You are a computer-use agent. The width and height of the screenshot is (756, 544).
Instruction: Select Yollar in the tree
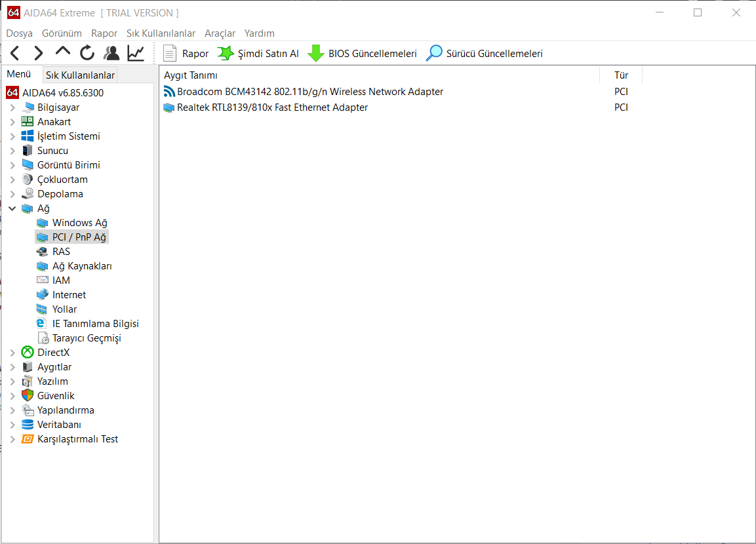[x=65, y=309]
